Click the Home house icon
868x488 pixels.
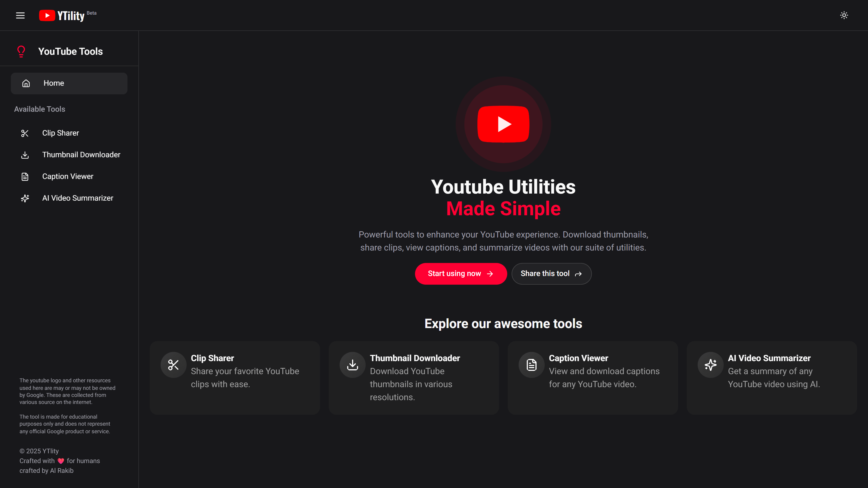point(26,83)
